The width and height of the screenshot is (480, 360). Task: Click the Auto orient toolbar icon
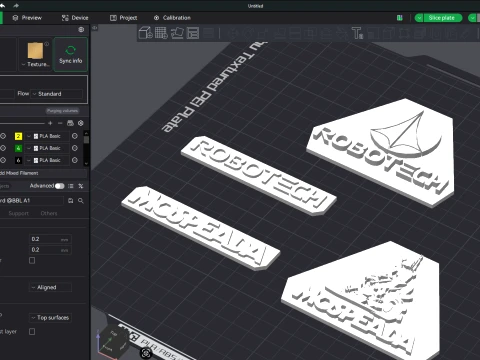[177, 33]
